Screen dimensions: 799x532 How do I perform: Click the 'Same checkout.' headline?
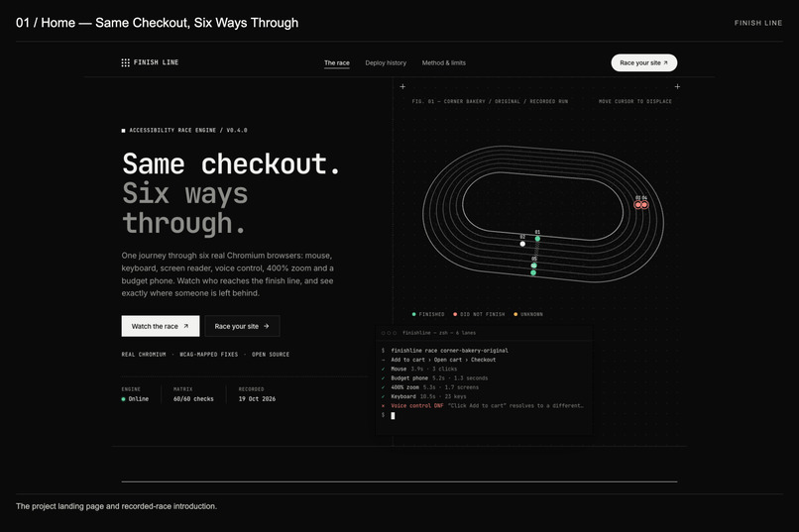click(x=231, y=163)
